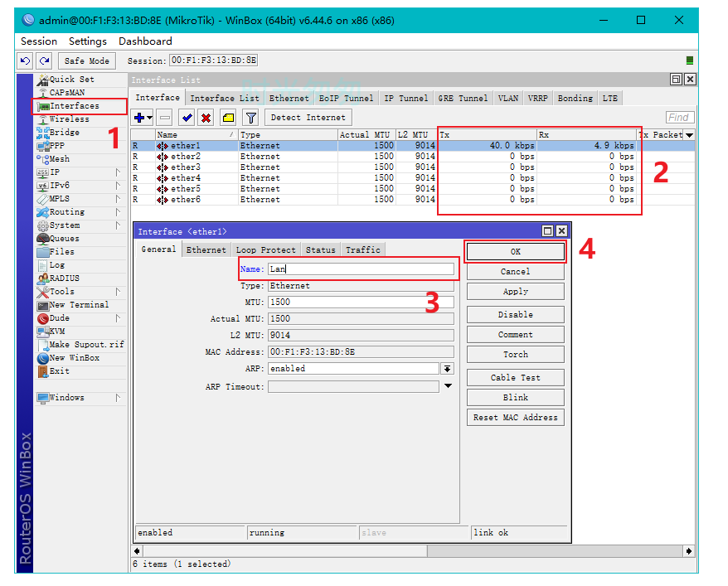Expand Dude submenu
Screen dimensions: 728x586
click(x=118, y=318)
